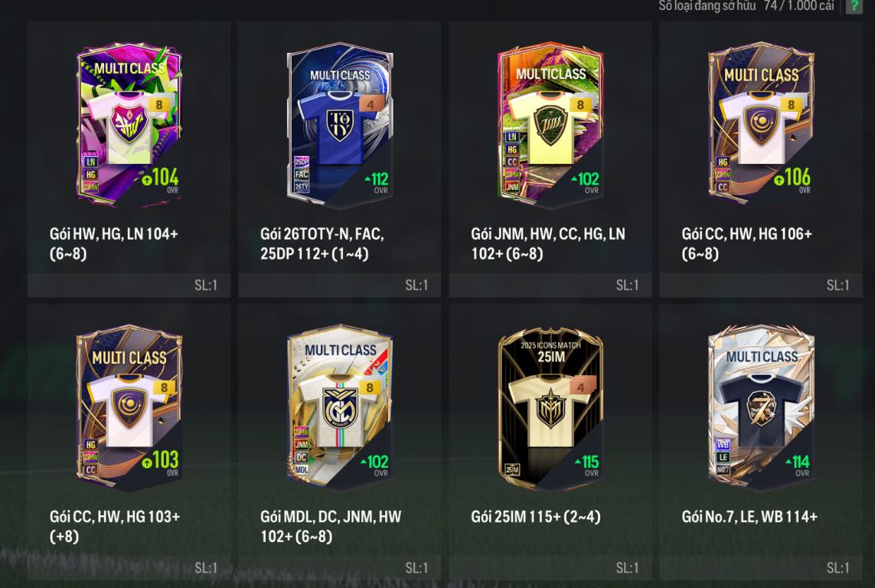Click the 25IM badge on the black gold card
875x588 pixels.
point(511,470)
